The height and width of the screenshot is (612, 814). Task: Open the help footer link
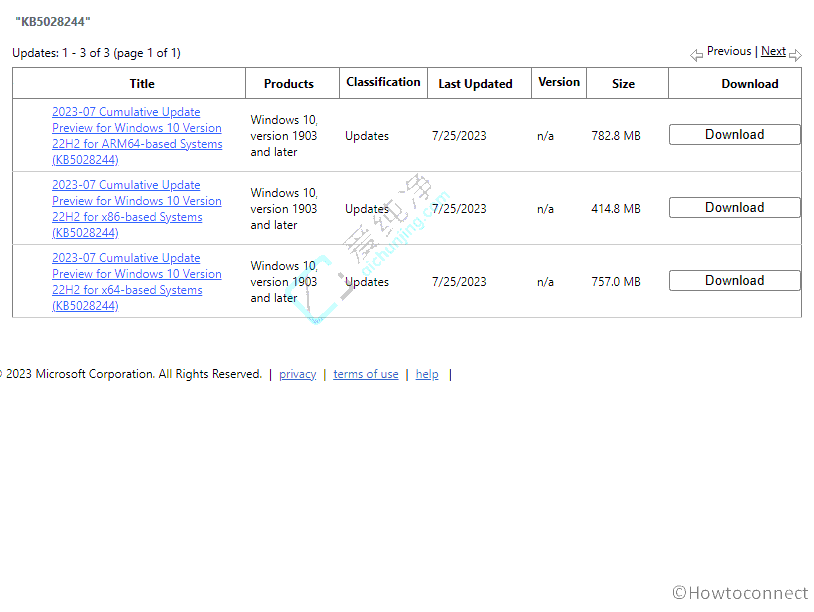click(427, 374)
